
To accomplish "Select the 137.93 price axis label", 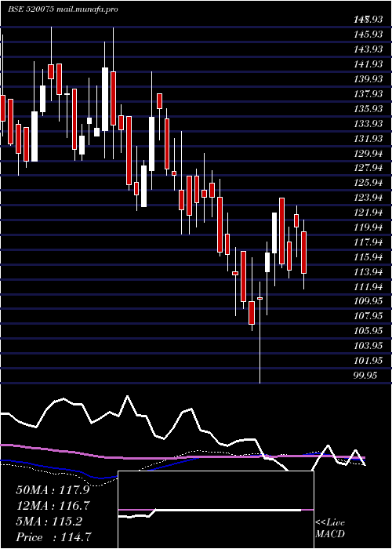I will tap(368, 94).
